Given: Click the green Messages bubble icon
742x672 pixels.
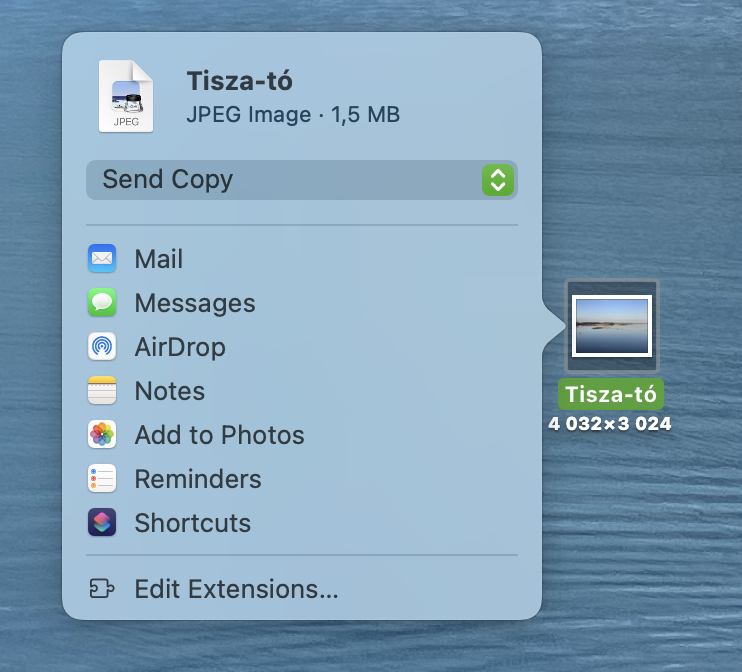Looking at the screenshot, I should [102, 302].
